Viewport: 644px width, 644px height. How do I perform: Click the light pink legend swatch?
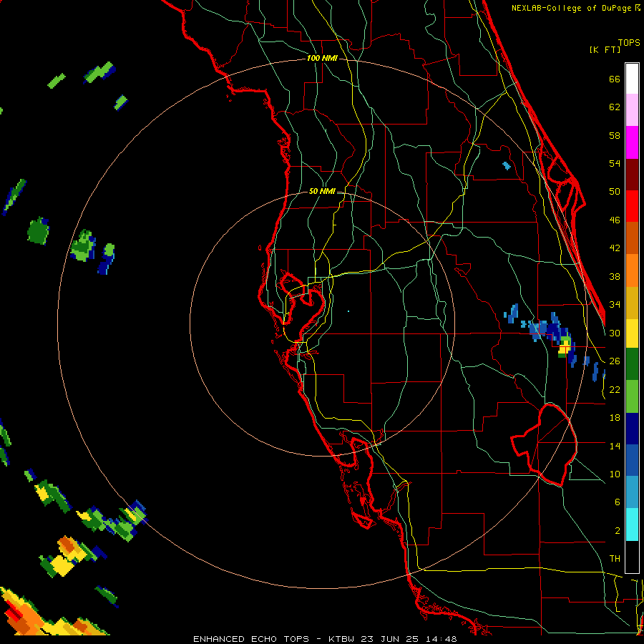(632, 109)
